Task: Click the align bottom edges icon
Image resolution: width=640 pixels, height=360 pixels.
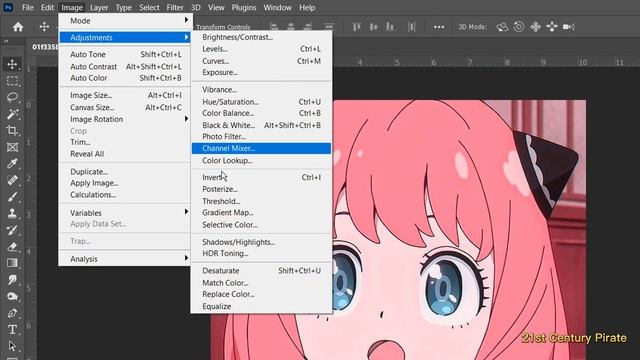Action: coord(390,27)
